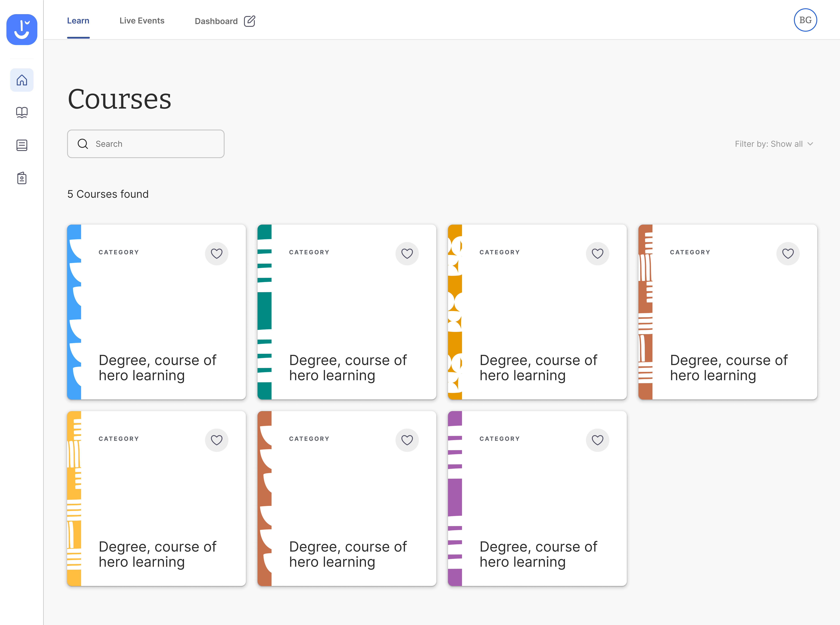Toggle heart on the teal course card
Viewport: 840px width, 625px height.
pos(407,253)
